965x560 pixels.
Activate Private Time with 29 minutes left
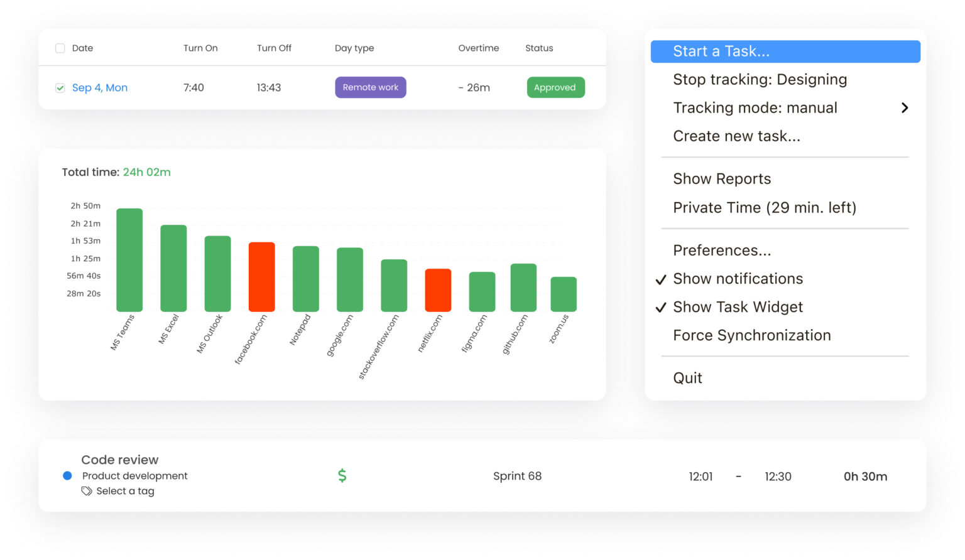click(x=765, y=207)
